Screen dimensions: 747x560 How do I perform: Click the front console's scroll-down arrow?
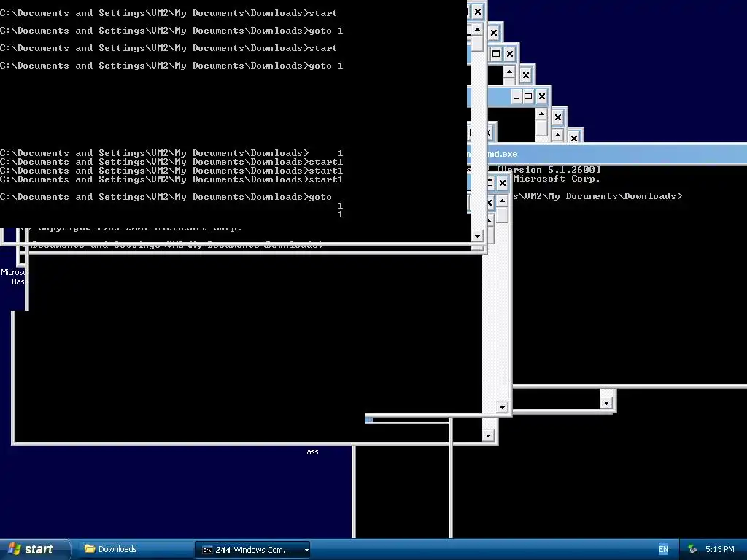[477, 236]
